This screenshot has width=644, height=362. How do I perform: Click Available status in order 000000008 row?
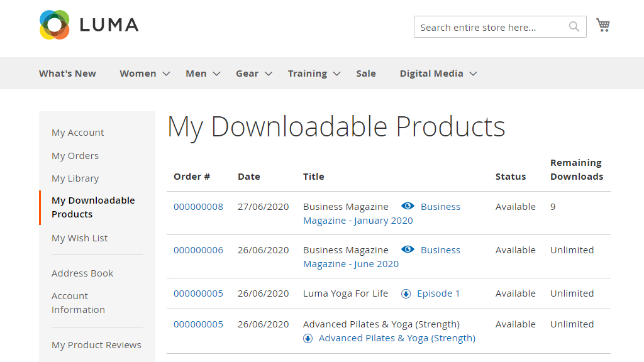tap(516, 206)
